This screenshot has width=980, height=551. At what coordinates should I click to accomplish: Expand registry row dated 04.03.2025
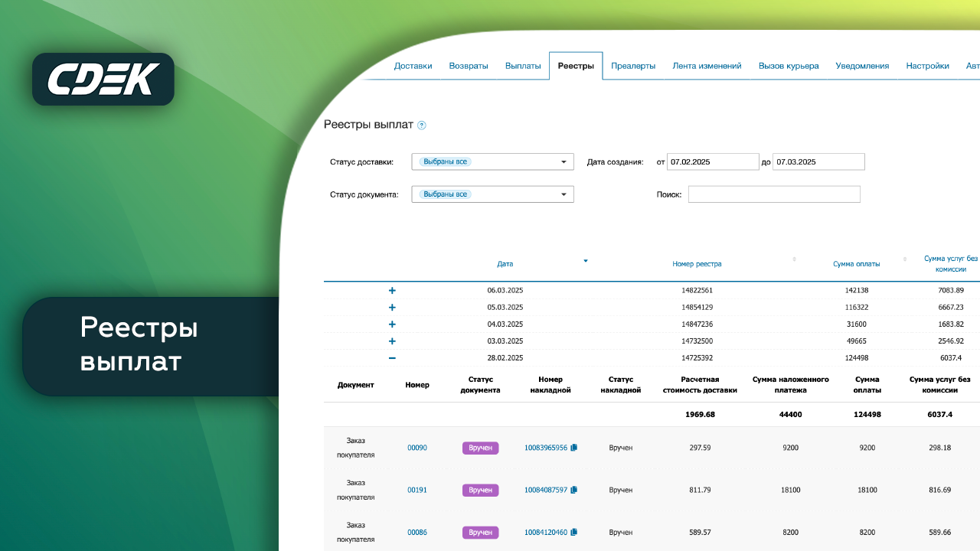[x=392, y=324]
